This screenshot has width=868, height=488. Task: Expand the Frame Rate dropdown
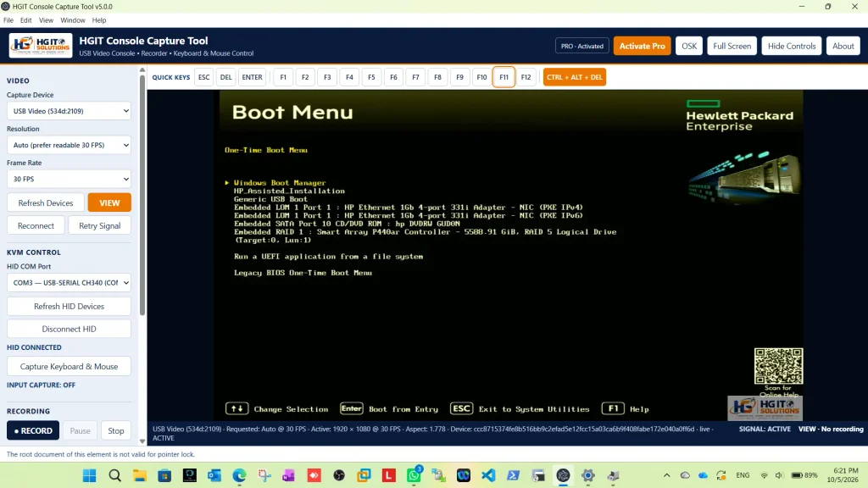[70, 179]
